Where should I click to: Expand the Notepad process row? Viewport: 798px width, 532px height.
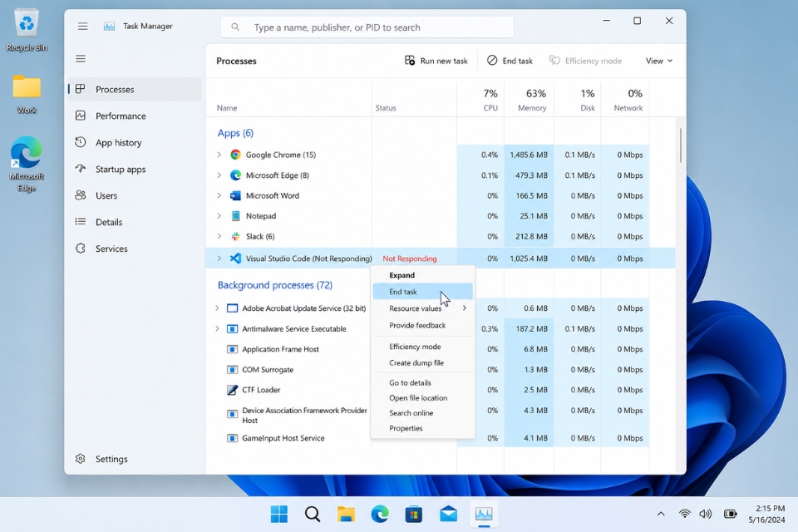click(219, 216)
